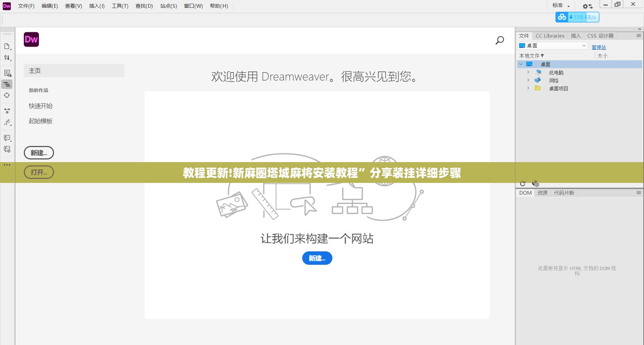The width and height of the screenshot is (644, 345).
Task: Open the 查找(D) menu
Action: (x=144, y=6)
